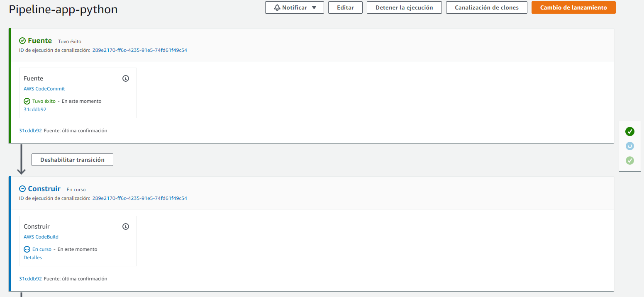Click the bell icon in Notificar button
This screenshot has width=644, height=297.
pos(277,7)
